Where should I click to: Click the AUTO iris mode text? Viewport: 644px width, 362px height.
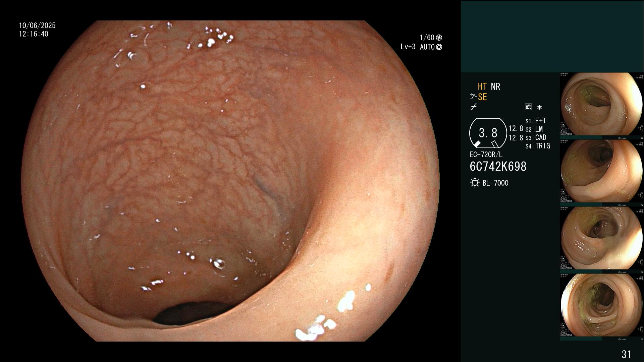[427, 47]
